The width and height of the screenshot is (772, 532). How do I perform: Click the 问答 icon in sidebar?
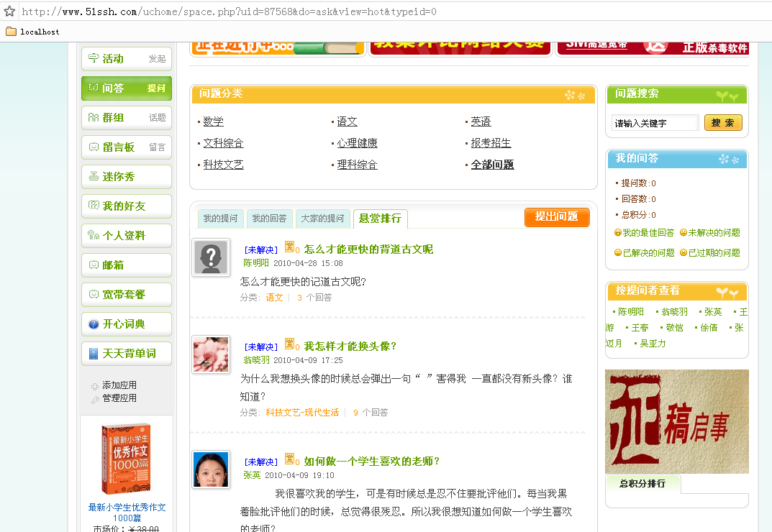(x=94, y=88)
